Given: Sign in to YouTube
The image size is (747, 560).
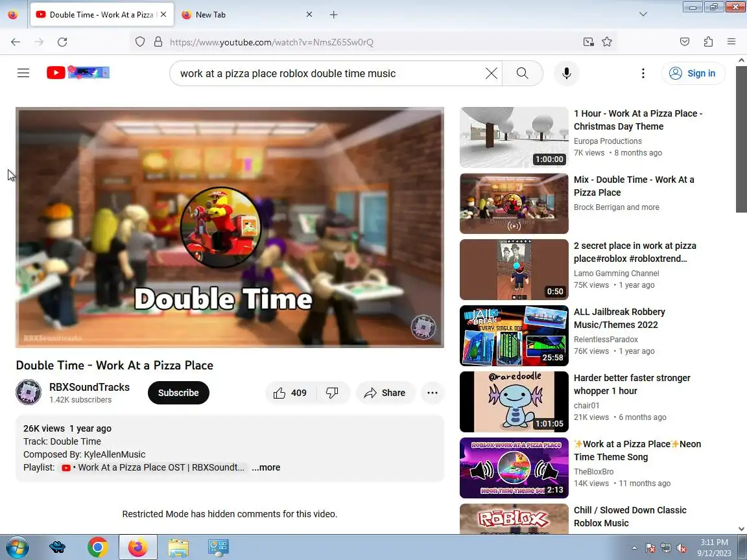Looking at the screenshot, I should pyautogui.click(x=693, y=73).
